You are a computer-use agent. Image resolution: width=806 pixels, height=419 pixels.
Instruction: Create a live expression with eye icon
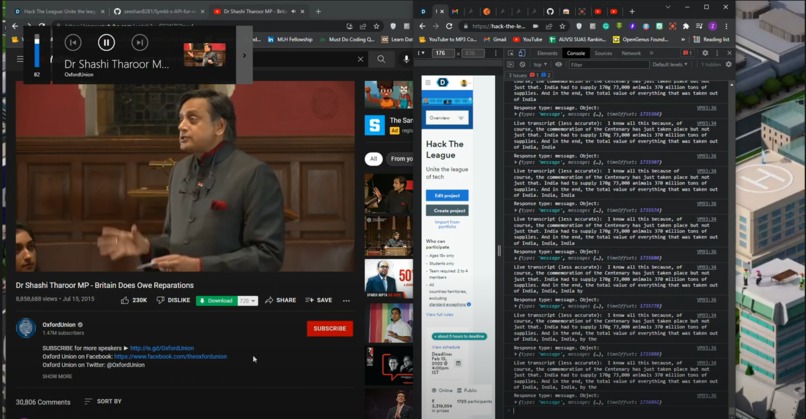pyautogui.click(x=558, y=64)
